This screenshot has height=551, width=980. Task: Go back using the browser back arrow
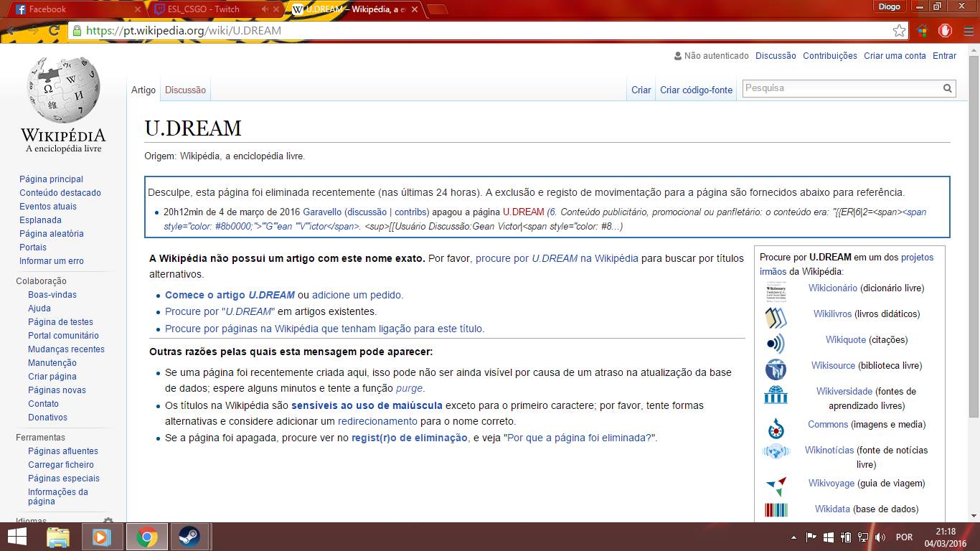[10, 31]
